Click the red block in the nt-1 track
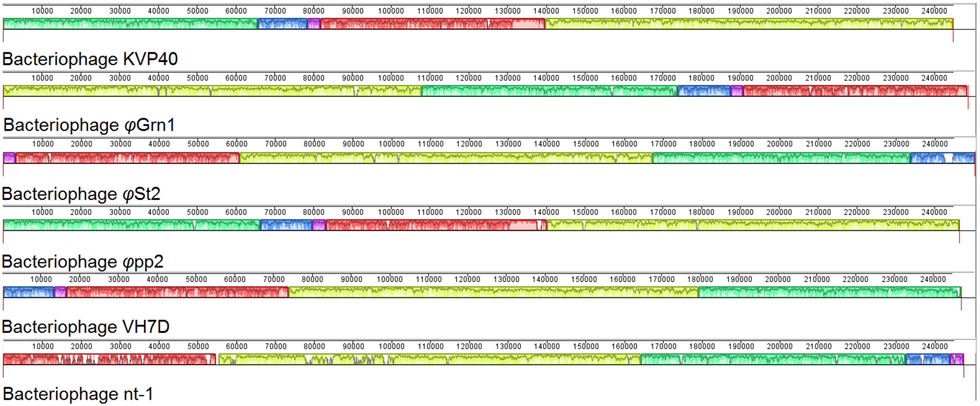The image size is (980, 406). point(109,359)
